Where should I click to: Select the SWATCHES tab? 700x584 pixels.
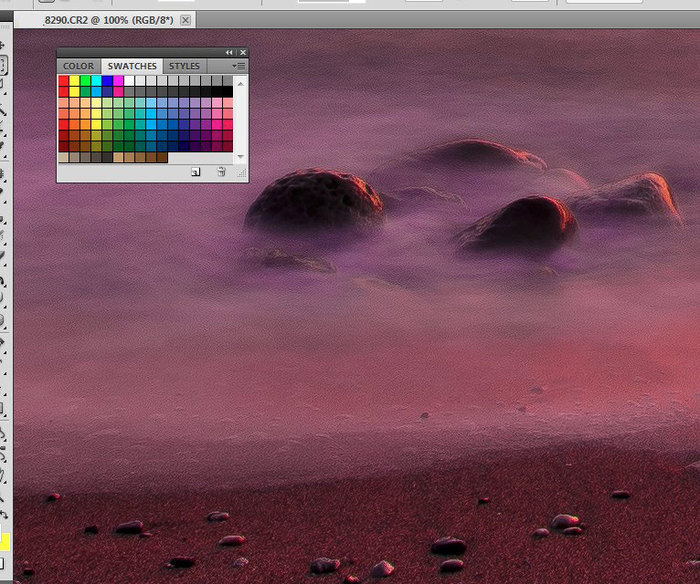(x=131, y=66)
